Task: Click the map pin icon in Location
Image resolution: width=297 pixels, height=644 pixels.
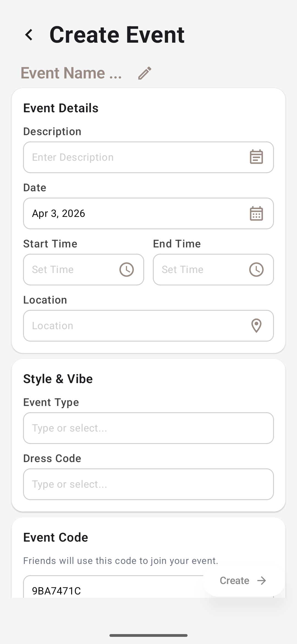Action: coord(256,326)
